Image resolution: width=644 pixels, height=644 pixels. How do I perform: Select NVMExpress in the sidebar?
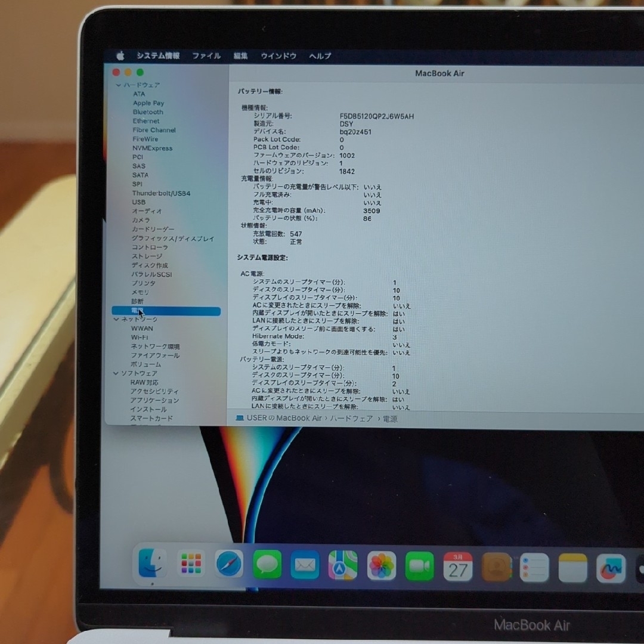click(153, 148)
